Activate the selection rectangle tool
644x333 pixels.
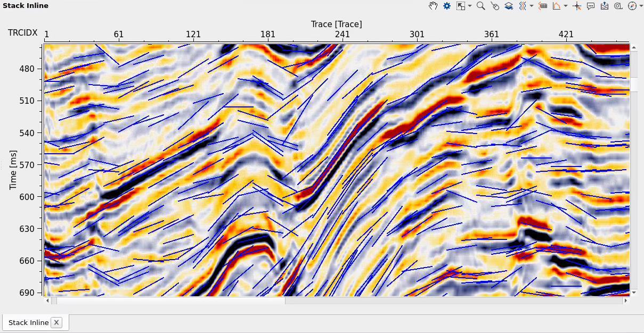coord(461,6)
